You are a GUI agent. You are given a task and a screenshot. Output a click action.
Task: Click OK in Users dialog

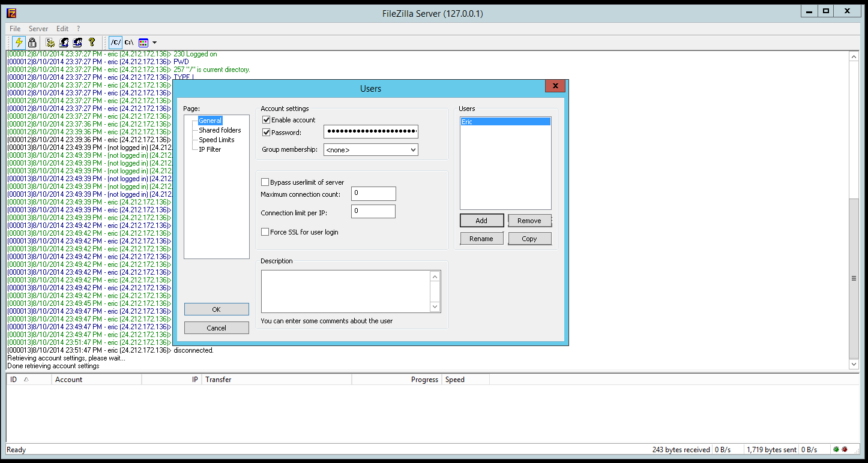217,309
